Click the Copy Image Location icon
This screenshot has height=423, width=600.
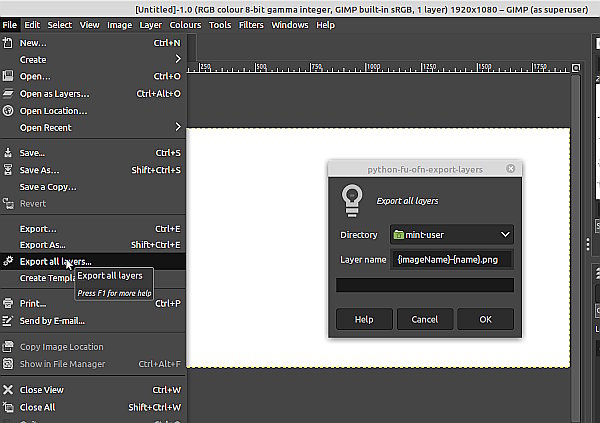pos(8,346)
